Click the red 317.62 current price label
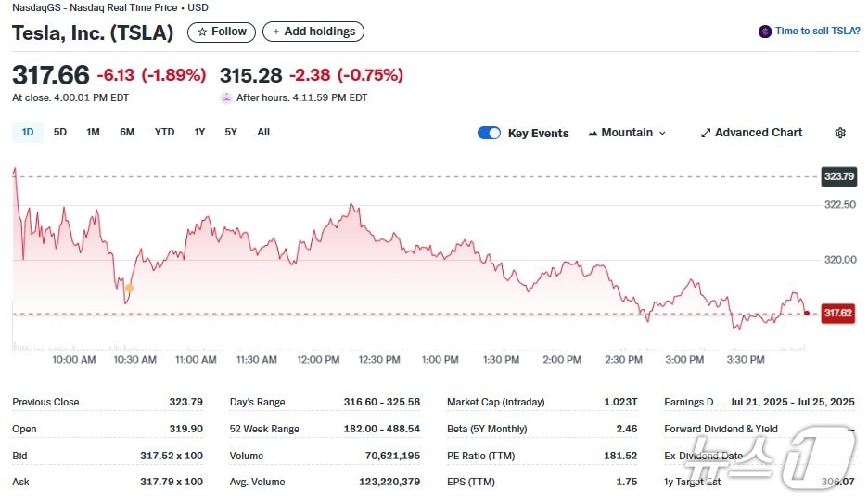Screen dimensions: 868x502 [x=837, y=314]
